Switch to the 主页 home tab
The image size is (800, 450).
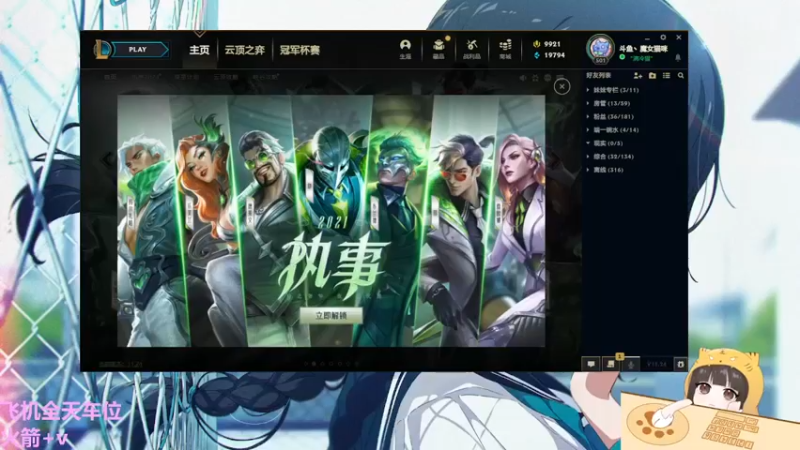199,50
